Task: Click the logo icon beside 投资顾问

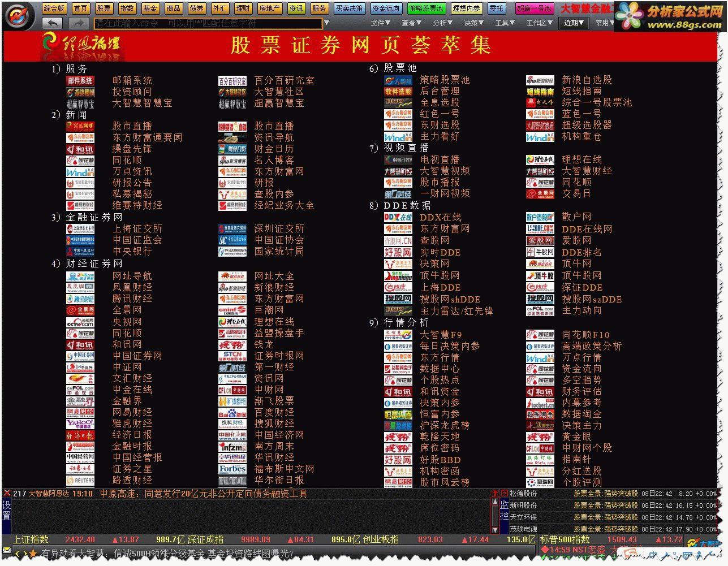Action: (x=80, y=92)
